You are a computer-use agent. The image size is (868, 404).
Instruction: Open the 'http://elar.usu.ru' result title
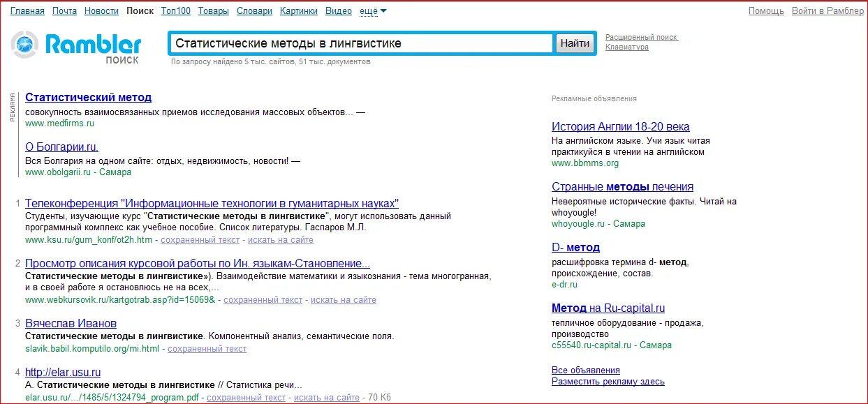(63, 372)
